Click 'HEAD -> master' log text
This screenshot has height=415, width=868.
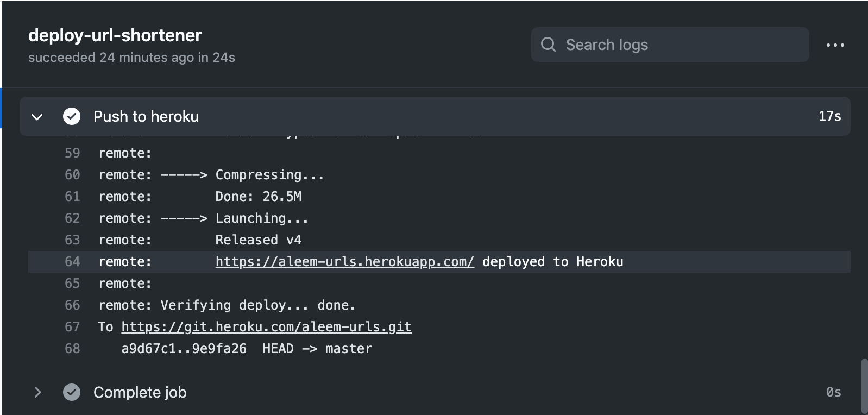[x=317, y=349]
